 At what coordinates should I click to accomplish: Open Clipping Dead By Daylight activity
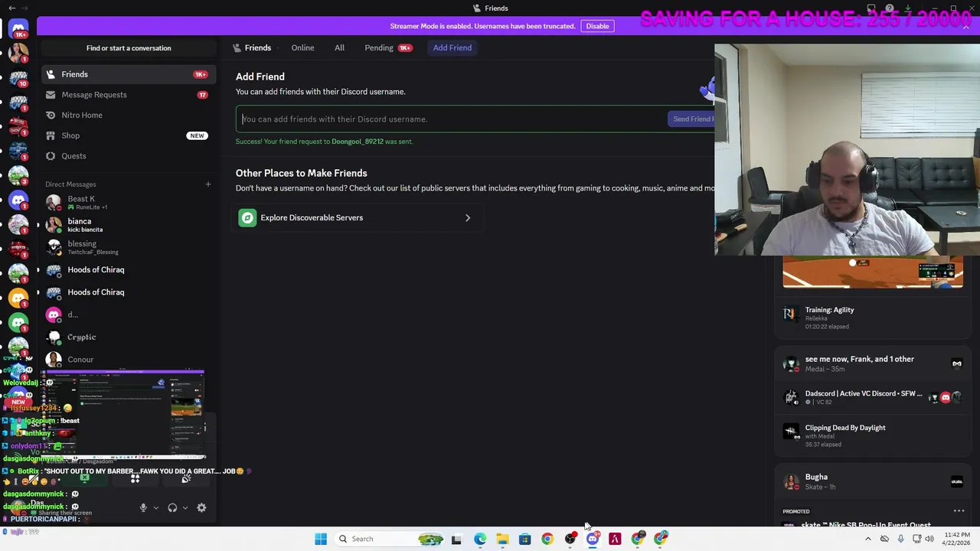coord(871,435)
